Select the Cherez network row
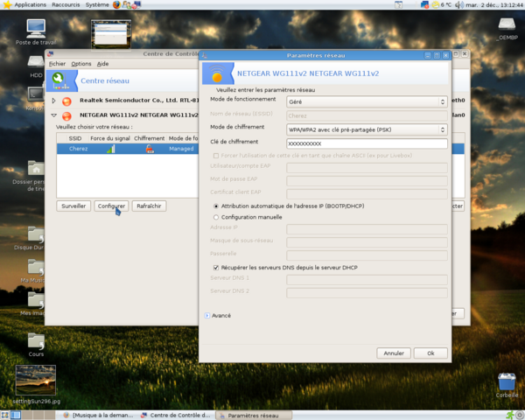This screenshot has height=420, width=525. [127, 149]
